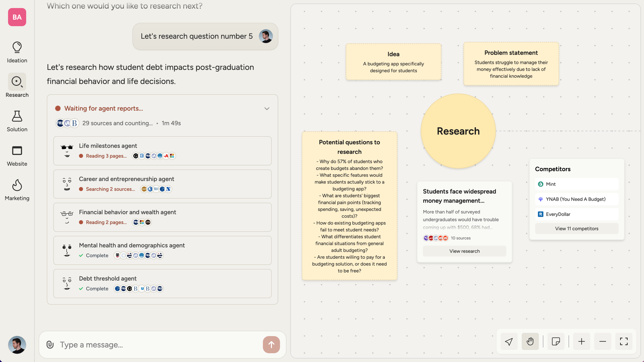This screenshot has height=362, width=644.
Task: Expand the Life milestones agent card
Action: pyautogui.click(x=162, y=151)
